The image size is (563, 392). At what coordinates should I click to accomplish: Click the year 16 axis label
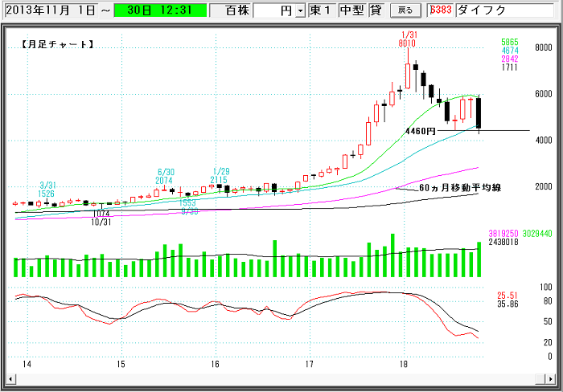pos(215,365)
